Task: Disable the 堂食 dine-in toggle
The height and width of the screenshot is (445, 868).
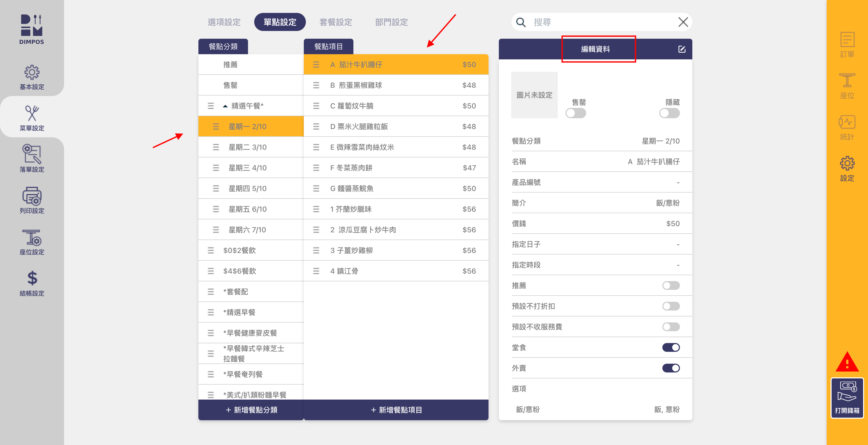Action: coord(671,347)
